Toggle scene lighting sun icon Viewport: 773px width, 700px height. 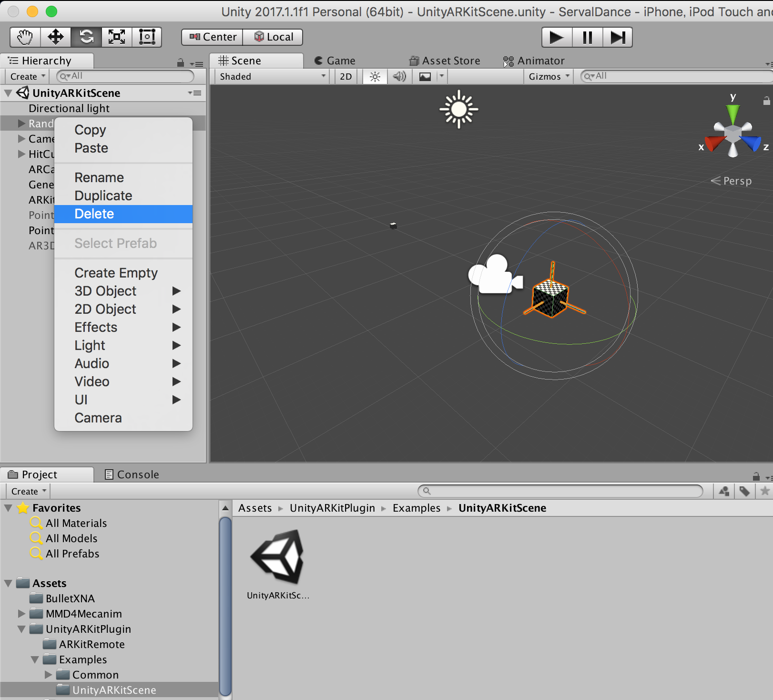click(x=375, y=76)
